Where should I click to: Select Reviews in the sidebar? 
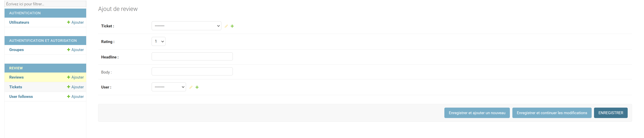click(16, 77)
